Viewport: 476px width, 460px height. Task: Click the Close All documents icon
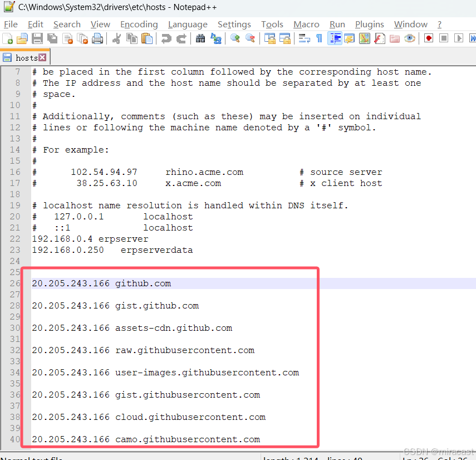pos(82,38)
